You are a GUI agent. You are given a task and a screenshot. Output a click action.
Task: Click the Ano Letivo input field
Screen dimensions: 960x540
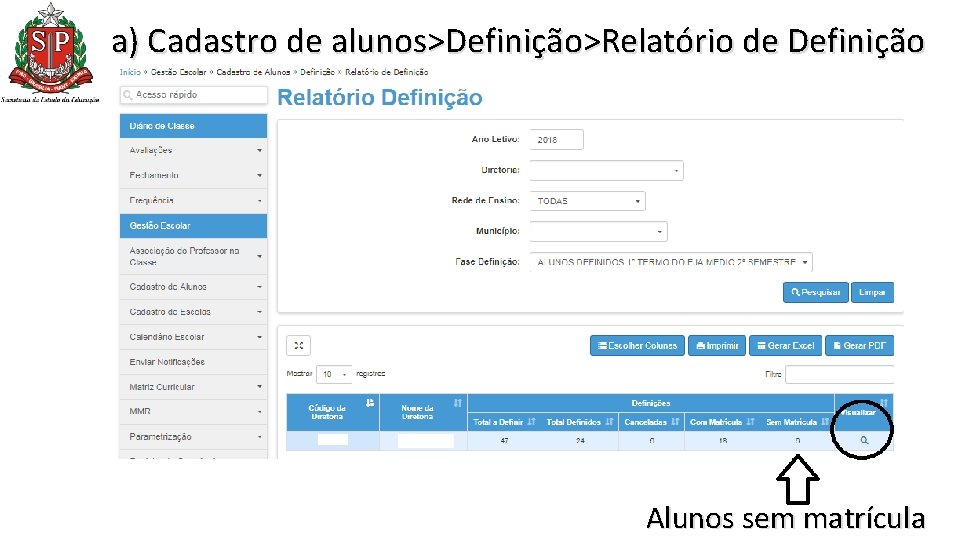click(556, 140)
